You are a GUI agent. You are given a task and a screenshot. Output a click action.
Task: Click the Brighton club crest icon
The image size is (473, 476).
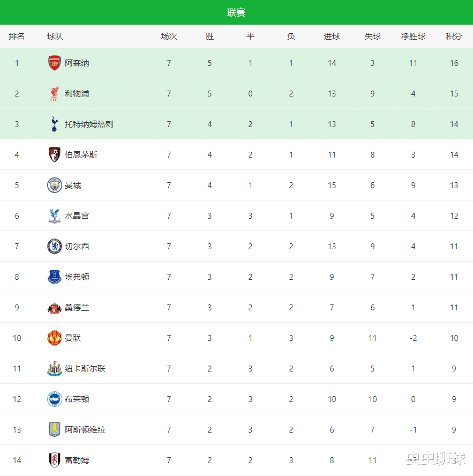point(55,399)
